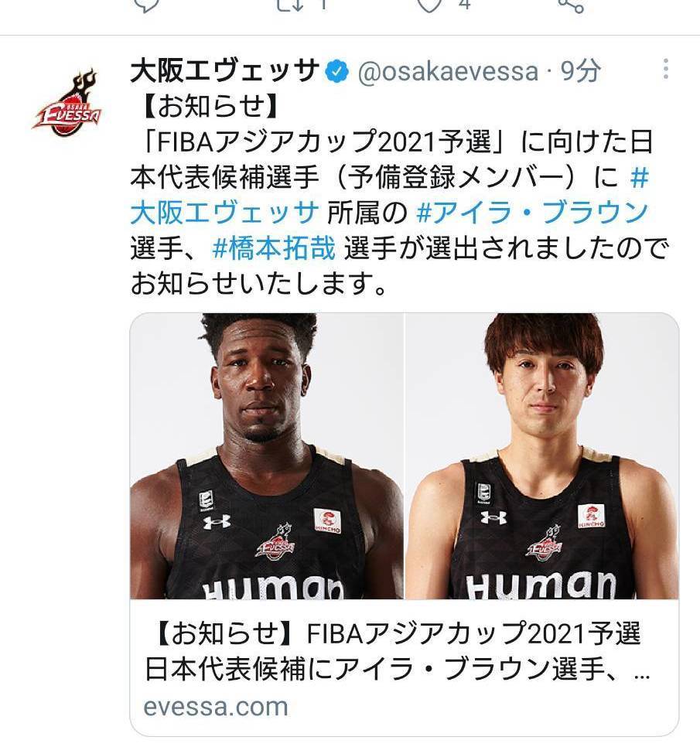Image resolution: width=700 pixels, height=747 pixels.
Task: Open the 9分 timestamp link
Action: coord(580,71)
